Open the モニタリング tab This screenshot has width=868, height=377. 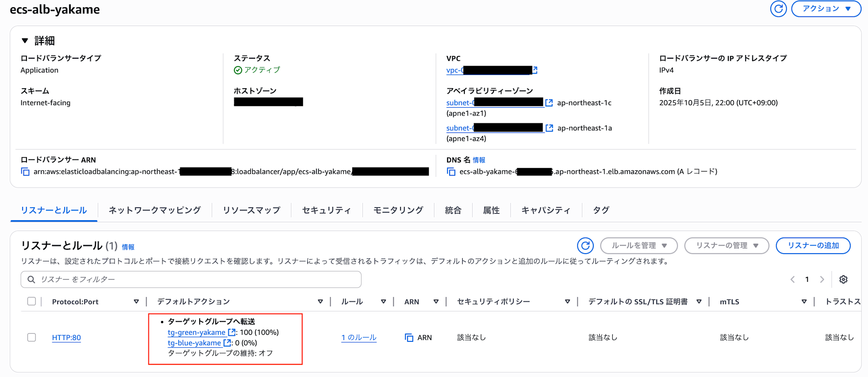398,210
